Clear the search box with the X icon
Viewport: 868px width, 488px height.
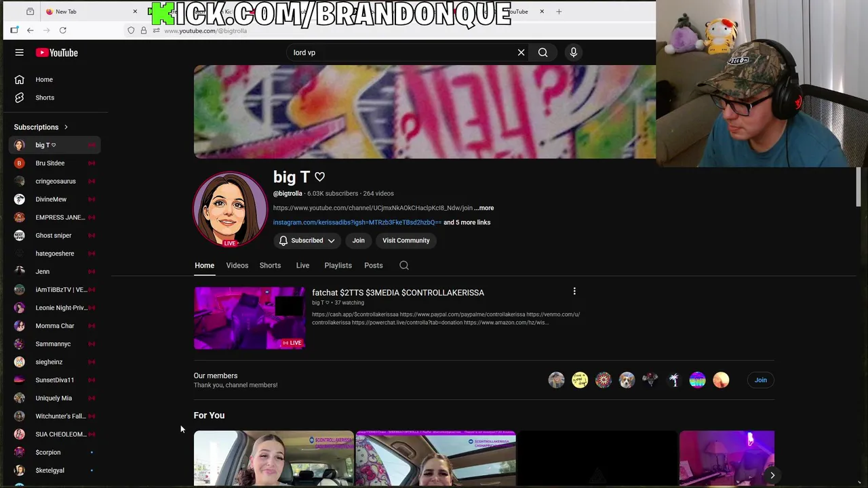coord(521,52)
